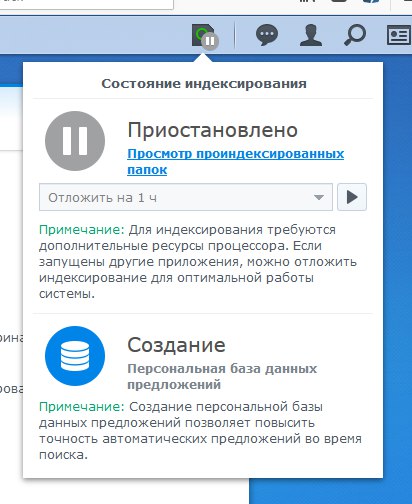
Task: Click the 'Создание' heading
Action: coord(176,345)
